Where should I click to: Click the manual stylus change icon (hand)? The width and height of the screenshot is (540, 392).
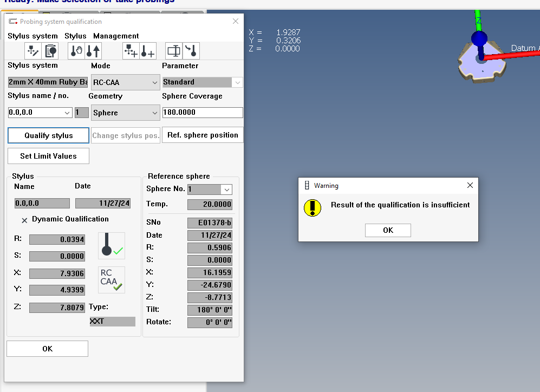[x=76, y=51]
